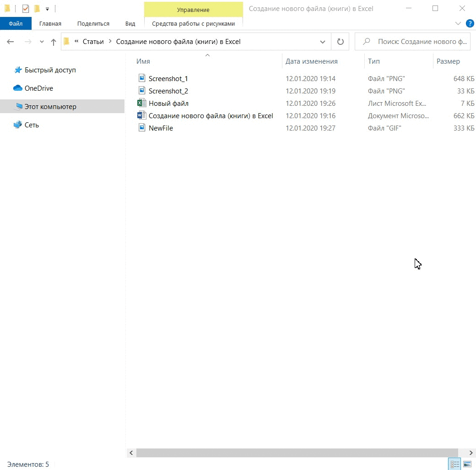476x470 pixels.
Task: Maximize the Explorer window
Action: pos(435,9)
